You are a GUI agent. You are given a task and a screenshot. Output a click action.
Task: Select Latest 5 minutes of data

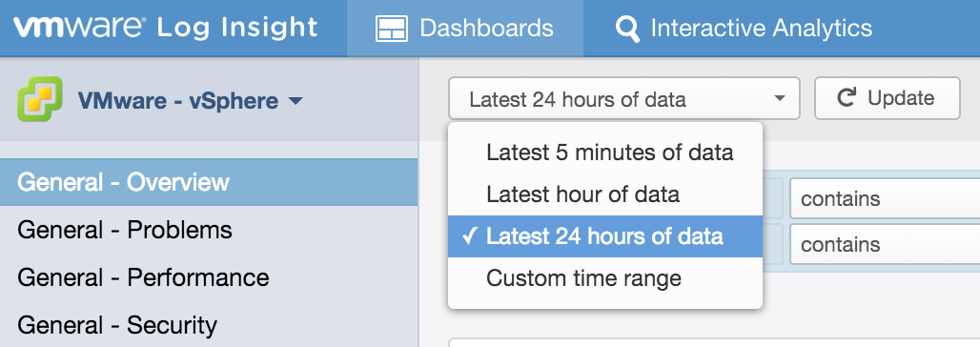tap(605, 153)
